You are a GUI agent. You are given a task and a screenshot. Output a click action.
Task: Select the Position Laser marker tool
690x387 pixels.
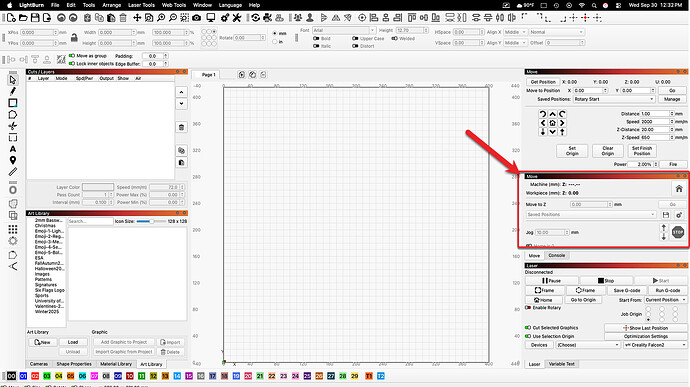pyautogui.click(x=13, y=160)
